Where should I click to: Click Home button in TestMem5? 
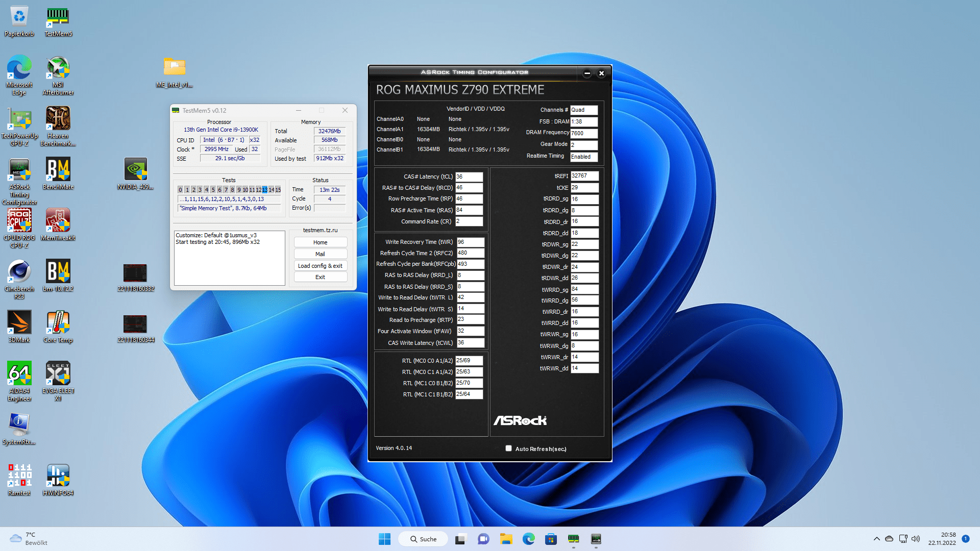pyautogui.click(x=321, y=242)
